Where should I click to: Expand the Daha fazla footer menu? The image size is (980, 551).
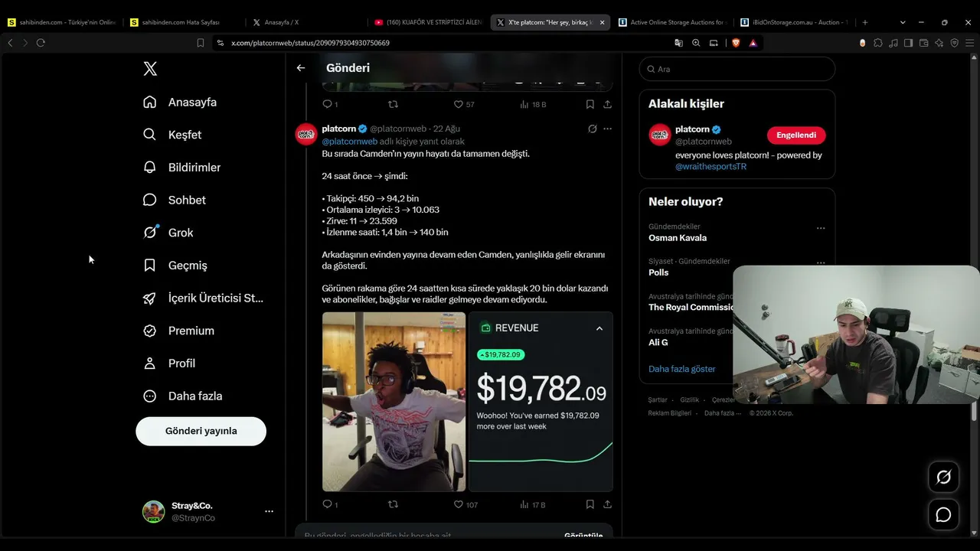point(724,413)
